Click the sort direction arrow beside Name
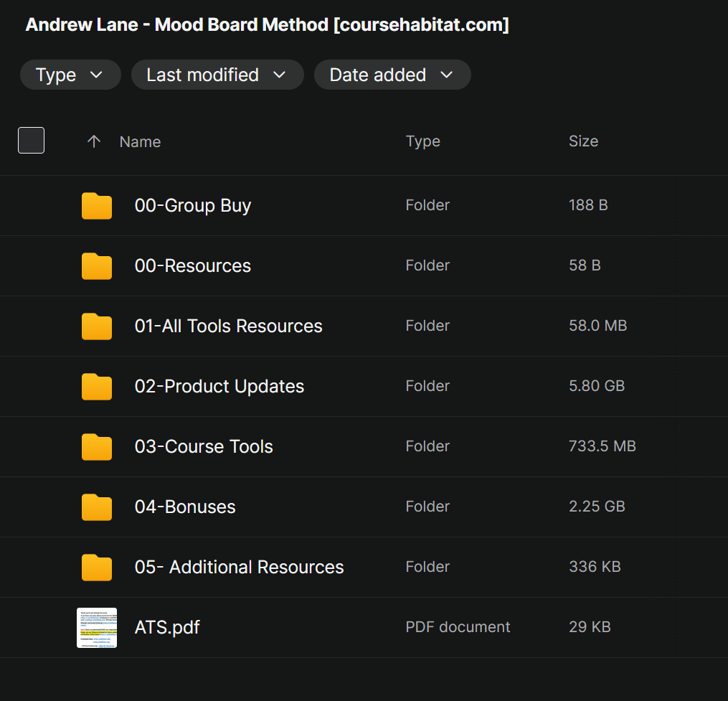 pyautogui.click(x=94, y=141)
